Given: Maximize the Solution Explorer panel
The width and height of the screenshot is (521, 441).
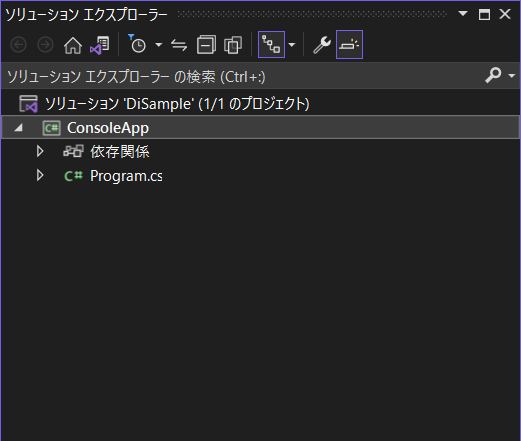Looking at the screenshot, I should coord(484,14).
